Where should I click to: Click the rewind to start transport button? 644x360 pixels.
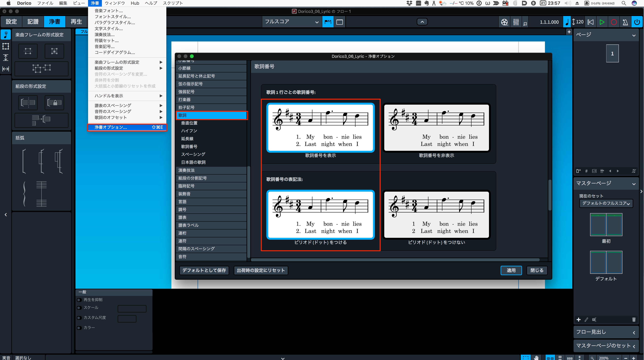(591, 22)
